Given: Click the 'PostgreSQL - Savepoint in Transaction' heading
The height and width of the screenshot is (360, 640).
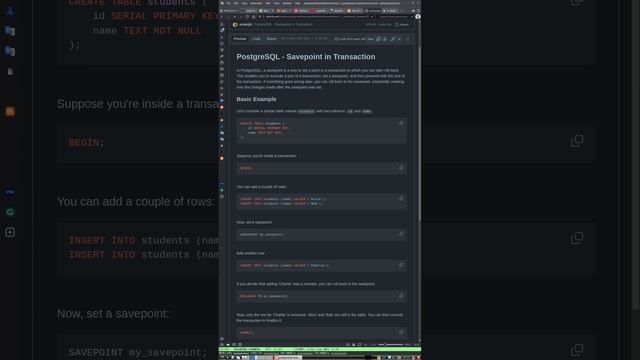Looking at the screenshot, I should pos(306,57).
